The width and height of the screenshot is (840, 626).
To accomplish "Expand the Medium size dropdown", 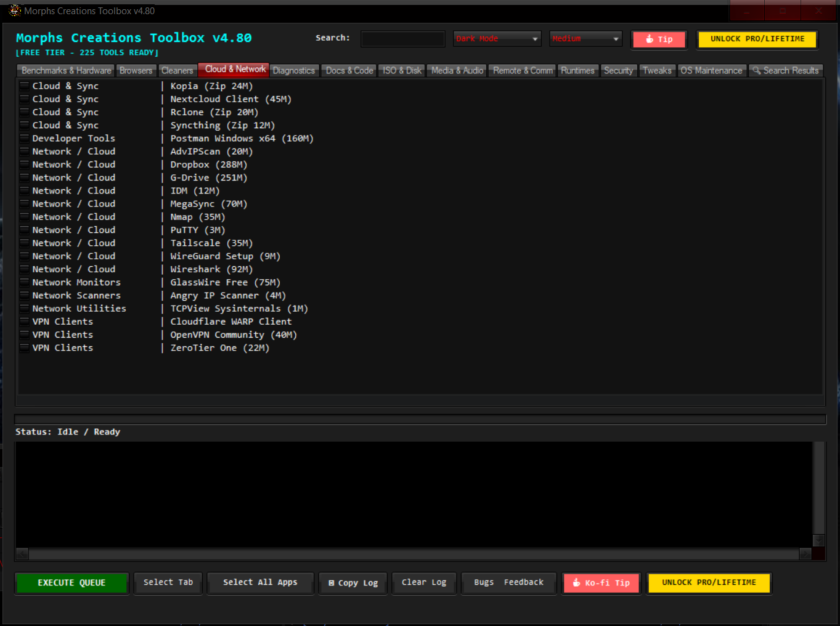I will point(585,39).
